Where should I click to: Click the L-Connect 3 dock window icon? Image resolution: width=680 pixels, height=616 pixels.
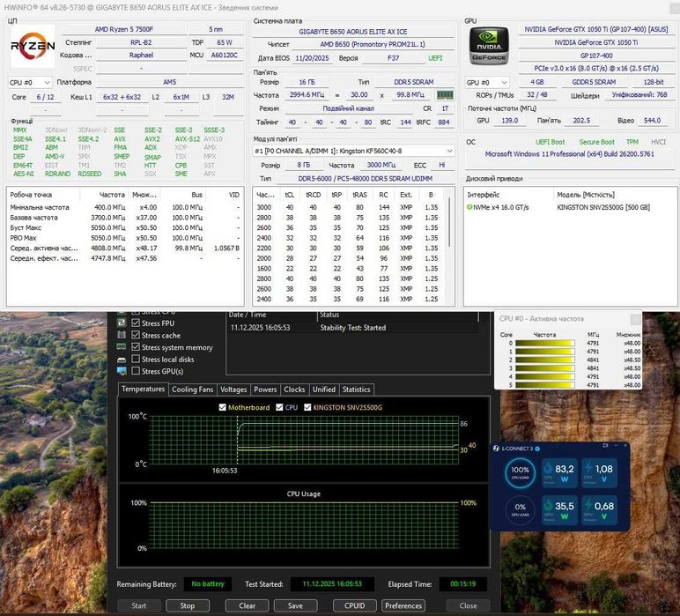click(x=606, y=446)
